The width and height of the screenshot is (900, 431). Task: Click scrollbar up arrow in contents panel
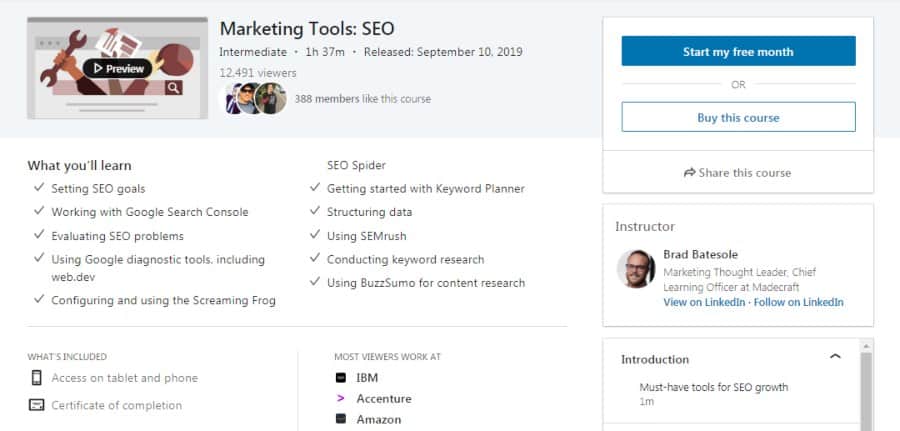click(x=866, y=345)
